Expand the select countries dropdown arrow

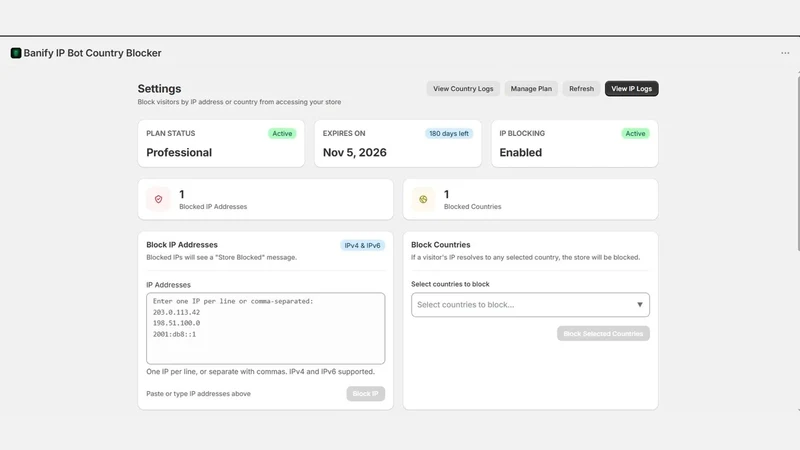coord(639,305)
